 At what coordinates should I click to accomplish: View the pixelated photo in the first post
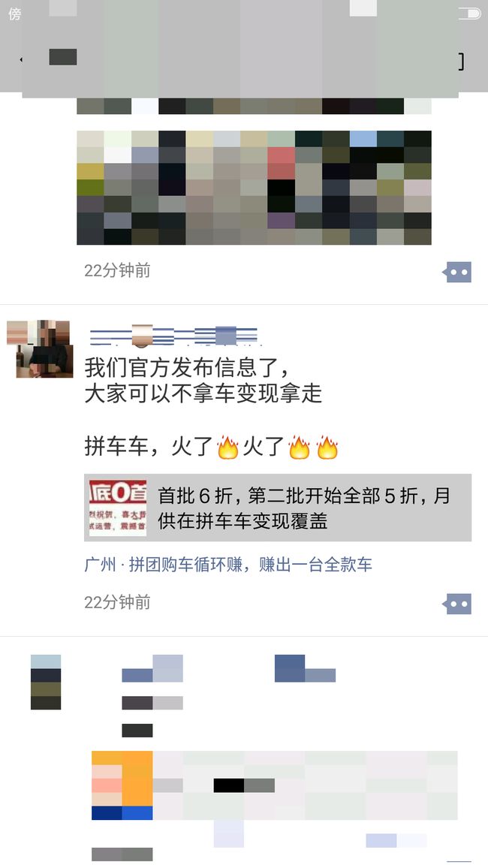click(254, 188)
